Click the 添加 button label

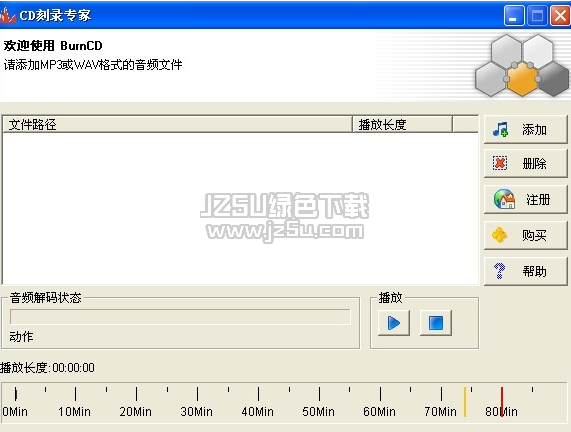(534, 130)
